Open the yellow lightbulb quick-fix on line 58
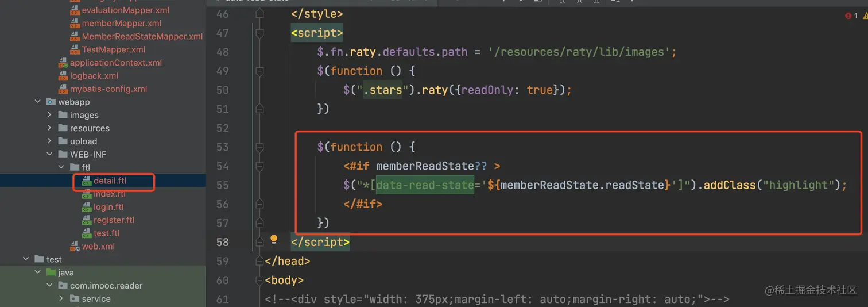Viewport: 868px width, 307px height. coord(274,240)
